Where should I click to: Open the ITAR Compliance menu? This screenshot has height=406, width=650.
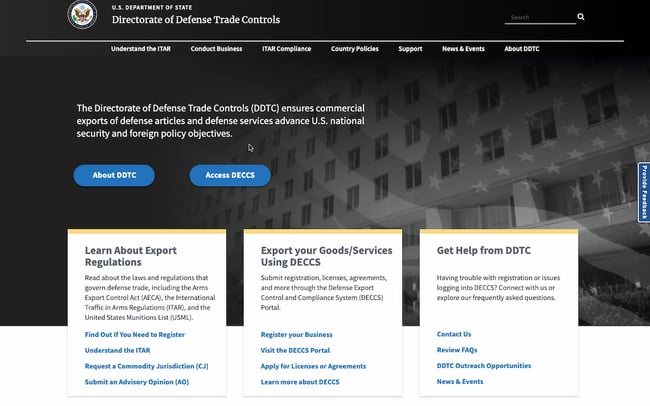(x=286, y=49)
